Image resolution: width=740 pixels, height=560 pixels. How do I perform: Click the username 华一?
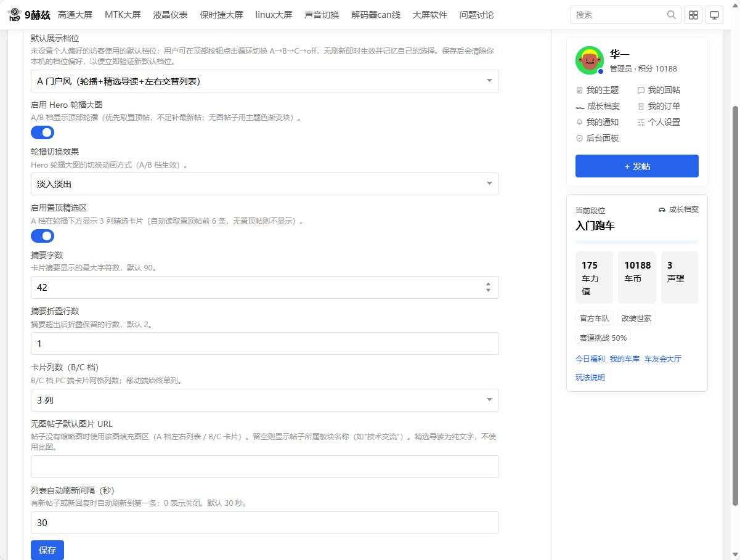[620, 54]
